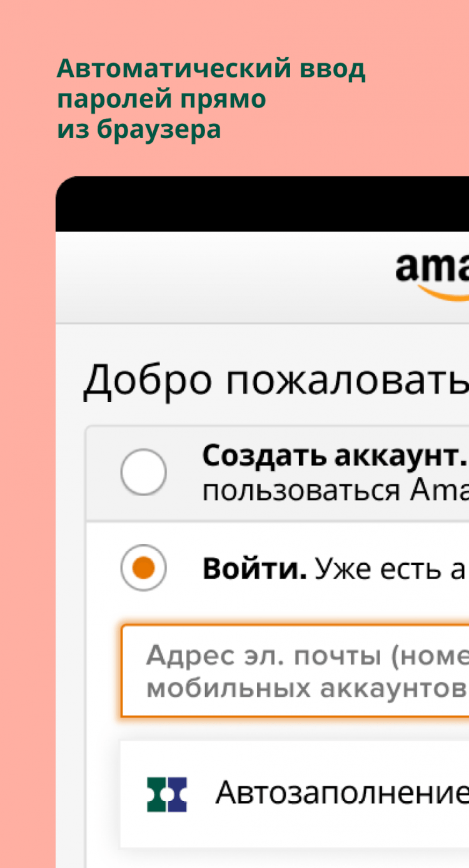
Task: Click the "паролей прямо" headline line
Action: click(x=161, y=99)
